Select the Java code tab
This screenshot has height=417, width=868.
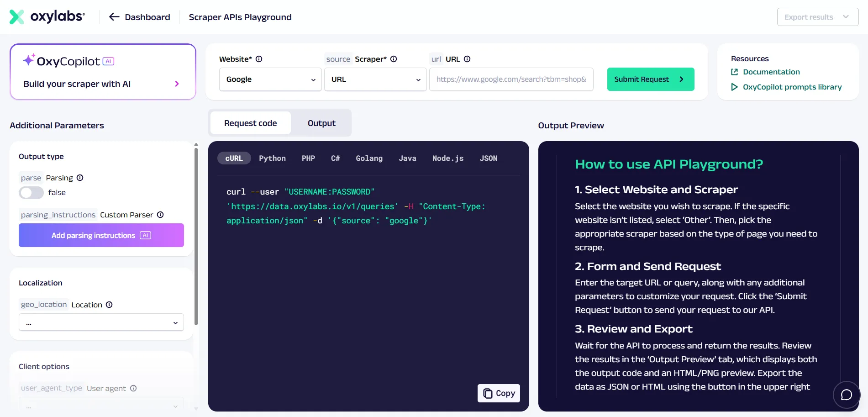point(407,158)
